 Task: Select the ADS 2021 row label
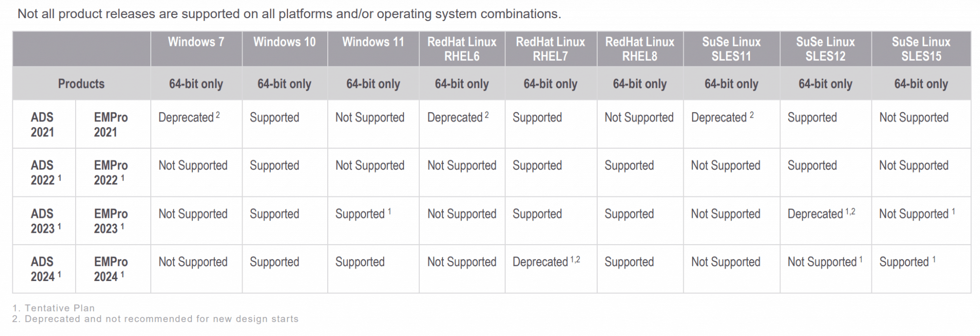43,124
